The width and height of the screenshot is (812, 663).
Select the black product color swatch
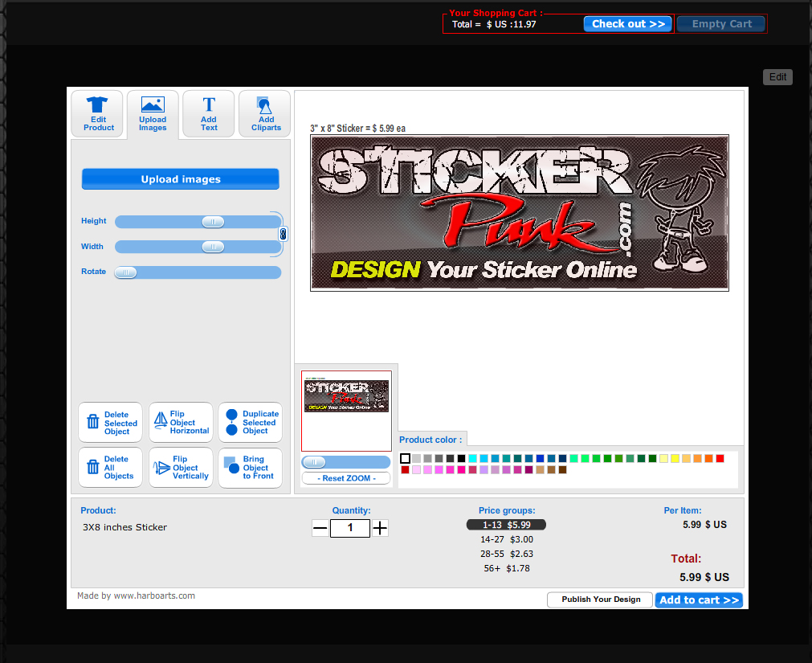(461, 458)
